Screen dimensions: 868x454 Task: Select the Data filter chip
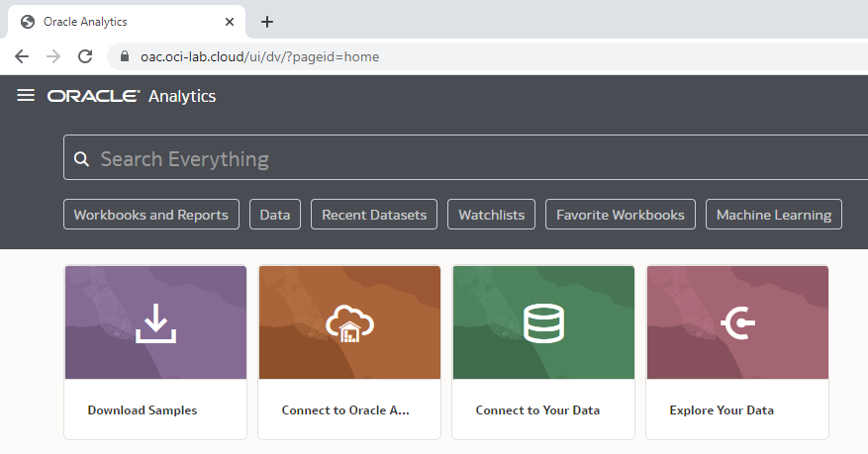coord(274,215)
